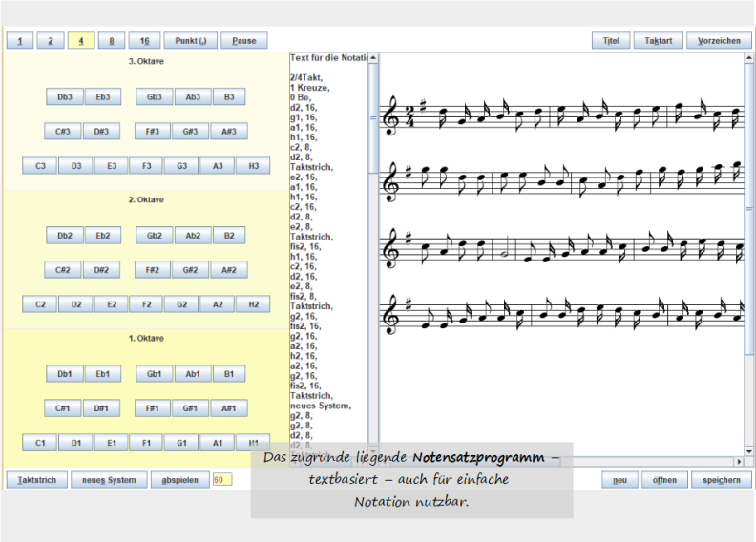Save the score with speichern
The width and height of the screenshot is (756, 542).
coord(722,480)
